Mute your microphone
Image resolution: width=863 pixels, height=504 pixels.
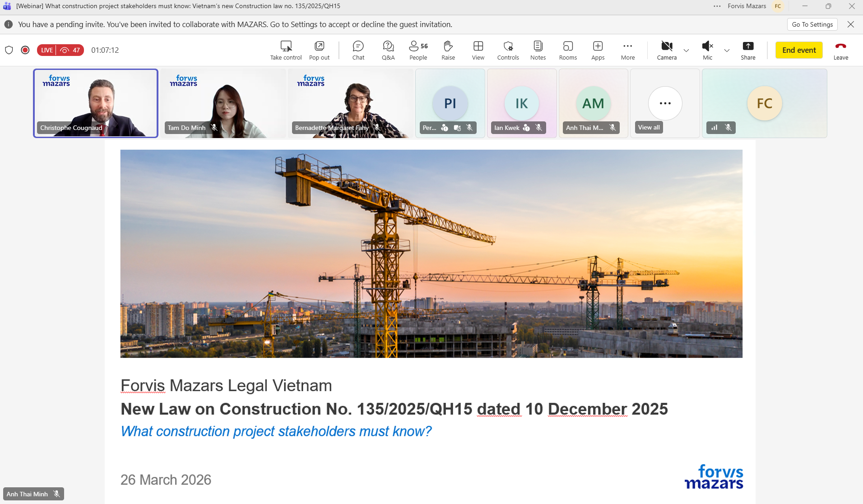point(707,50)
